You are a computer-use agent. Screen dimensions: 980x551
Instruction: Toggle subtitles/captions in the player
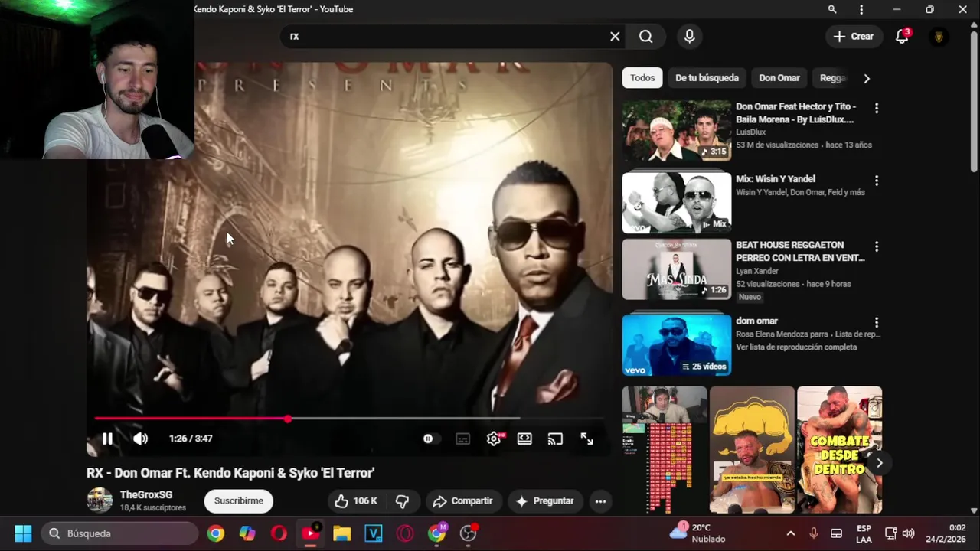(462, 439)
